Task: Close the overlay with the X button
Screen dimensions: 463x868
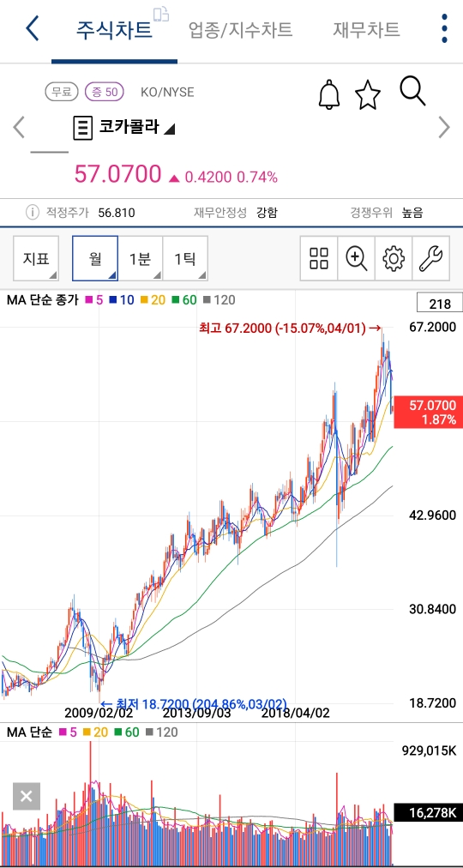Action: pyautogui.click(x=27, y=797)
